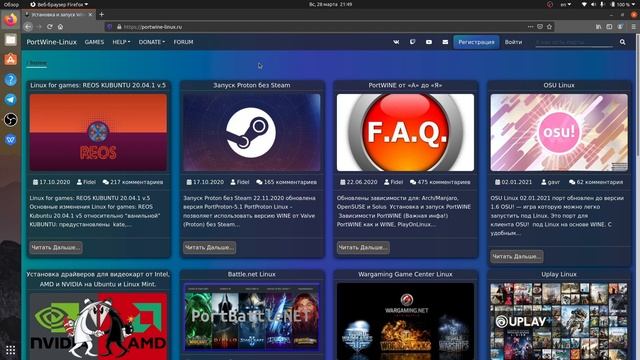Open Files from the dock
This screenshot has height=360, width=640.
pyautogui.click(x=11, y=40)
